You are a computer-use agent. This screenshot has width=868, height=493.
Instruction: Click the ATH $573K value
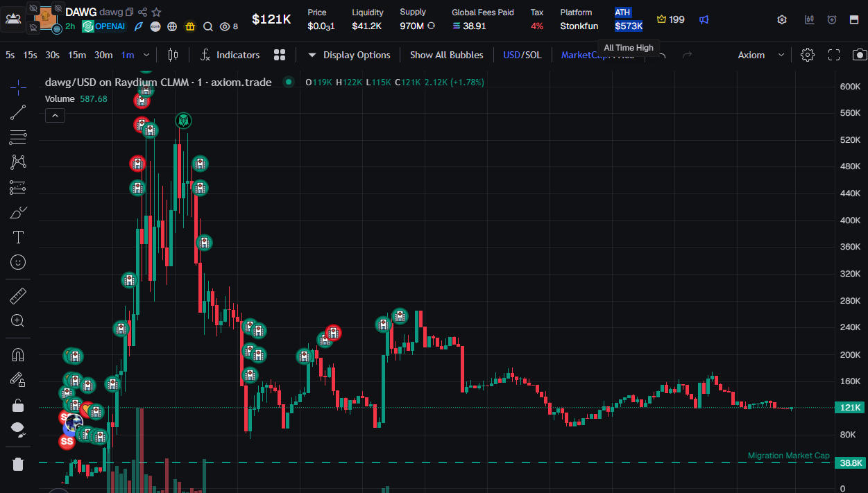pos(629,26)
